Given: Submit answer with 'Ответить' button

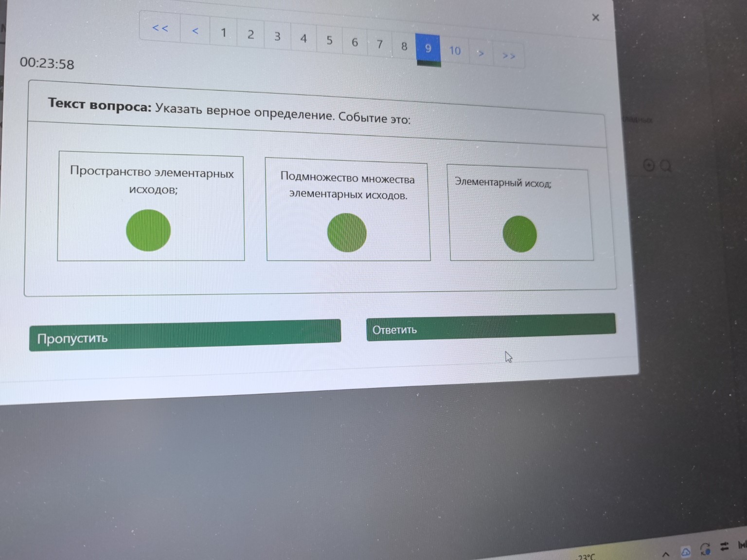Looking at the screenshot, I should point(490,328).
